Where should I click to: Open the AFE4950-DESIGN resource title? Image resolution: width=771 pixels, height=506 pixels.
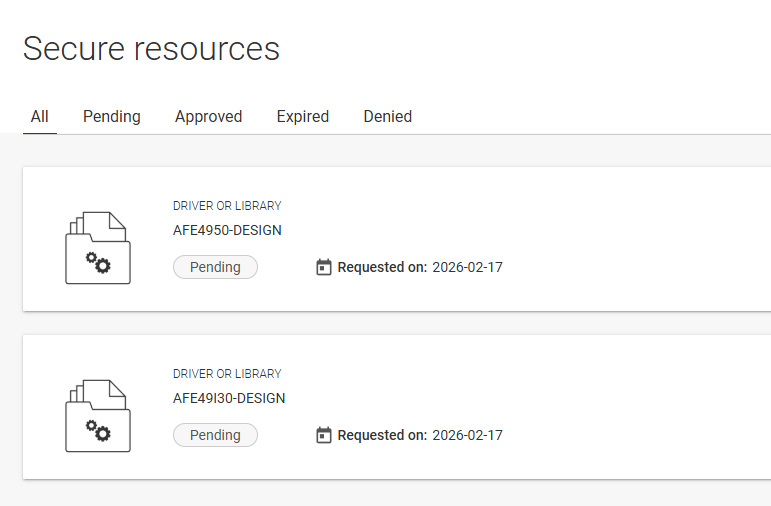[x=227, y=230]
